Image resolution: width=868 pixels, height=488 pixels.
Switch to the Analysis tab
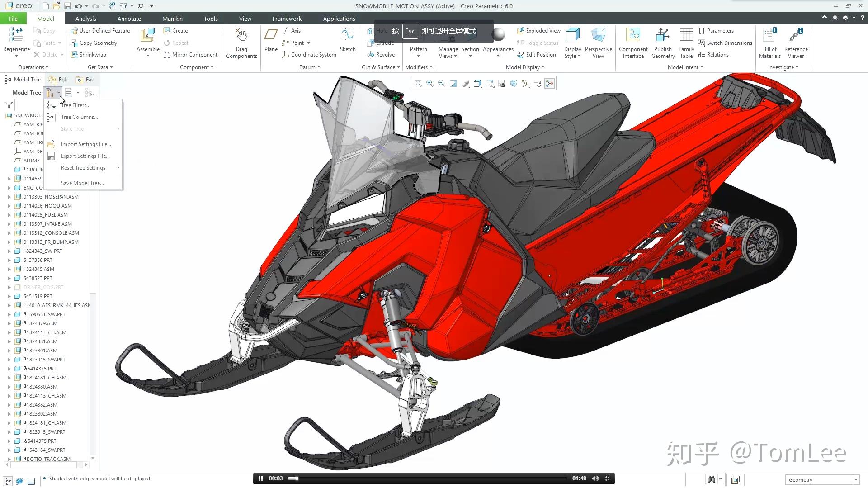click(85, 19)
